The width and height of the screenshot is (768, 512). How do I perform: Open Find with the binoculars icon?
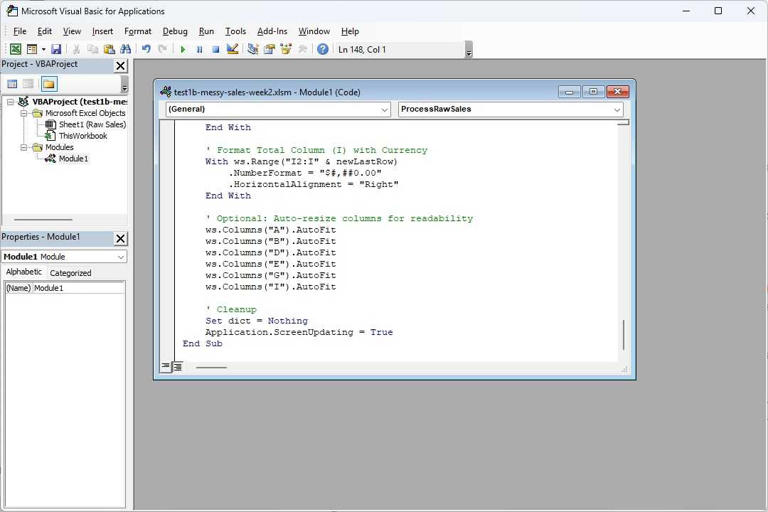pos(125,49)
